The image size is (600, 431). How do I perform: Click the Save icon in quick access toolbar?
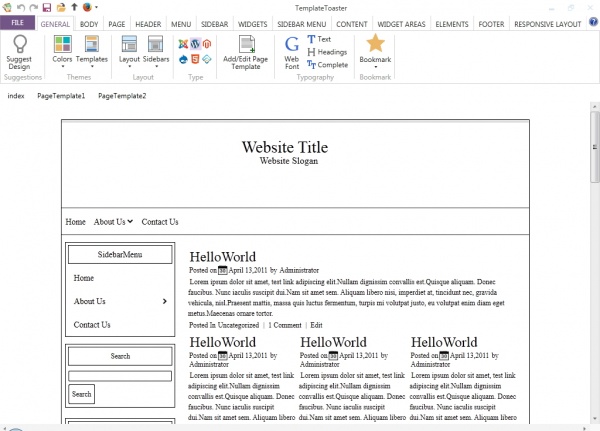coord(46,7)
